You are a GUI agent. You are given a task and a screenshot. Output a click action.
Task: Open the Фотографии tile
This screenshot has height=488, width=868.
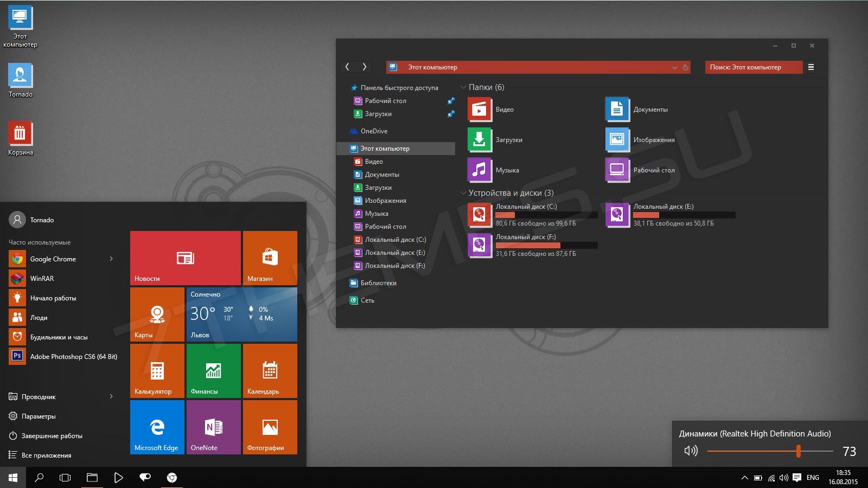click(x=270, y=427)
